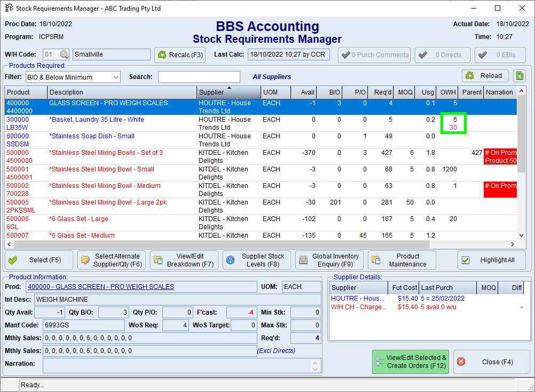Click inside the Search input field
The width and height of the screenshot is (535, 392).
click(198, 76)
